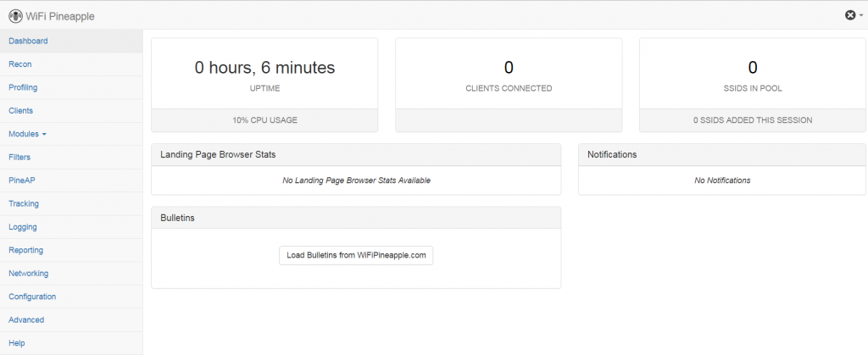View the Logging page
Image resolution: width=868 pixels, height=355 pixels.
pos(71,227)
